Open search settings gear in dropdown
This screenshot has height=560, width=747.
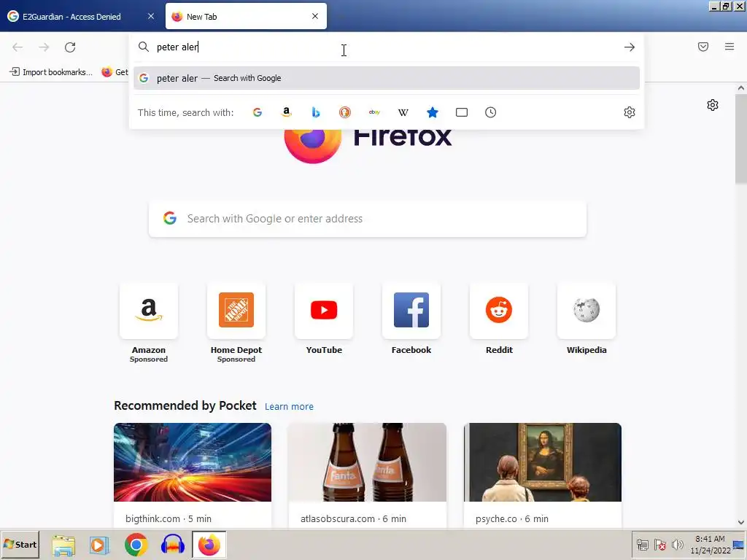(x=630, y=112)
